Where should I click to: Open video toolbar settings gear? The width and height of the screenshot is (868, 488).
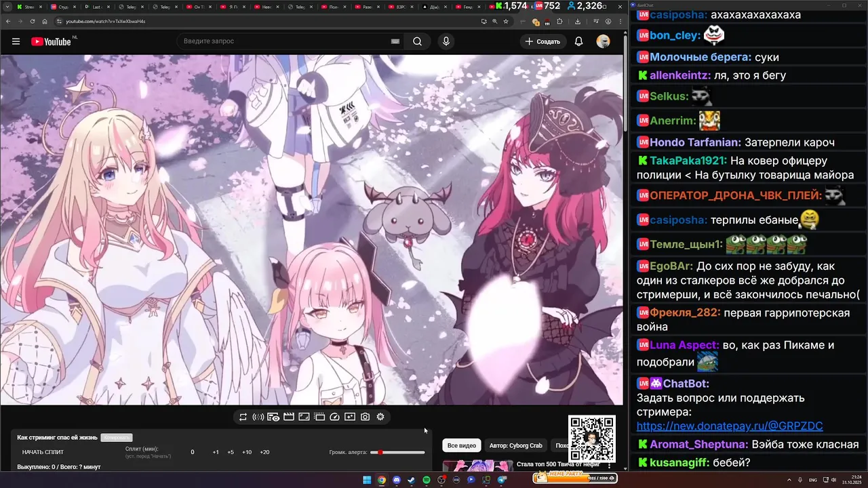tap(380, 417)
